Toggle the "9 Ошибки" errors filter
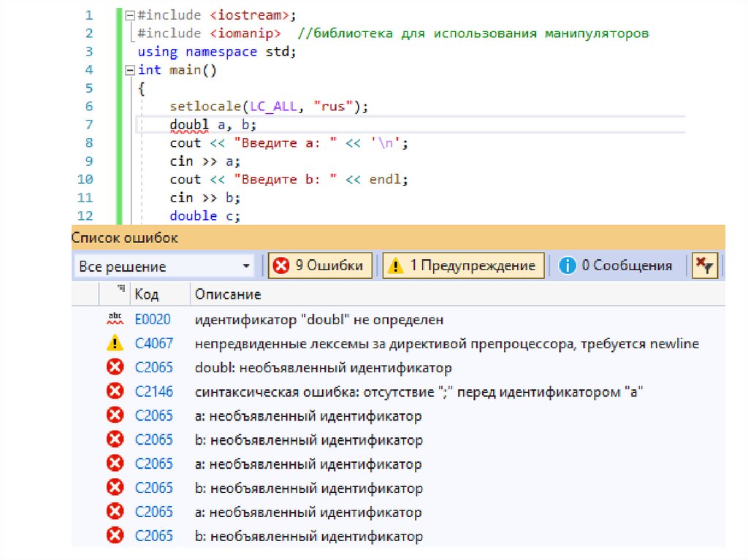 (x=320, y=266)
